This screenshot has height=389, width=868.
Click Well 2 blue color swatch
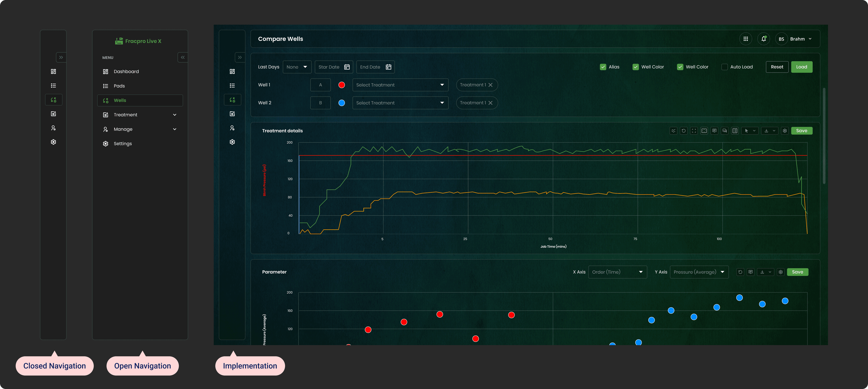[341, 103]
